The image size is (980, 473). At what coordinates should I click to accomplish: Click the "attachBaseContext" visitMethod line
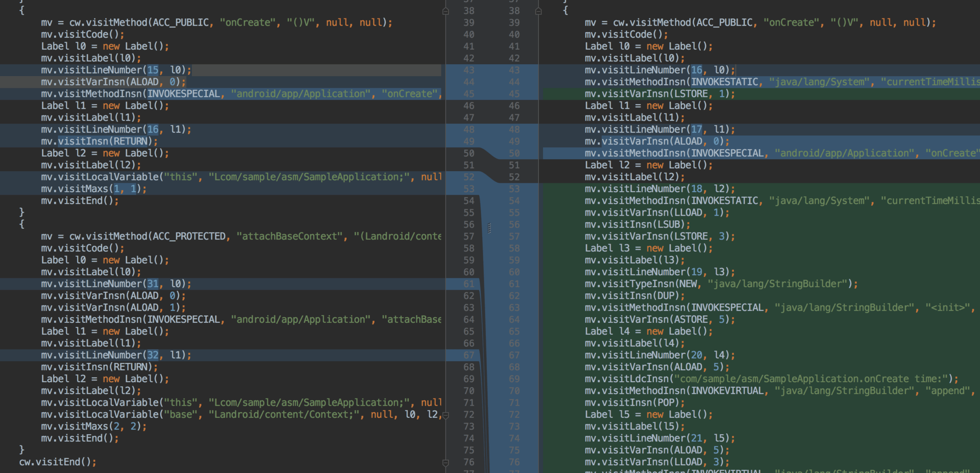(241, 236)
